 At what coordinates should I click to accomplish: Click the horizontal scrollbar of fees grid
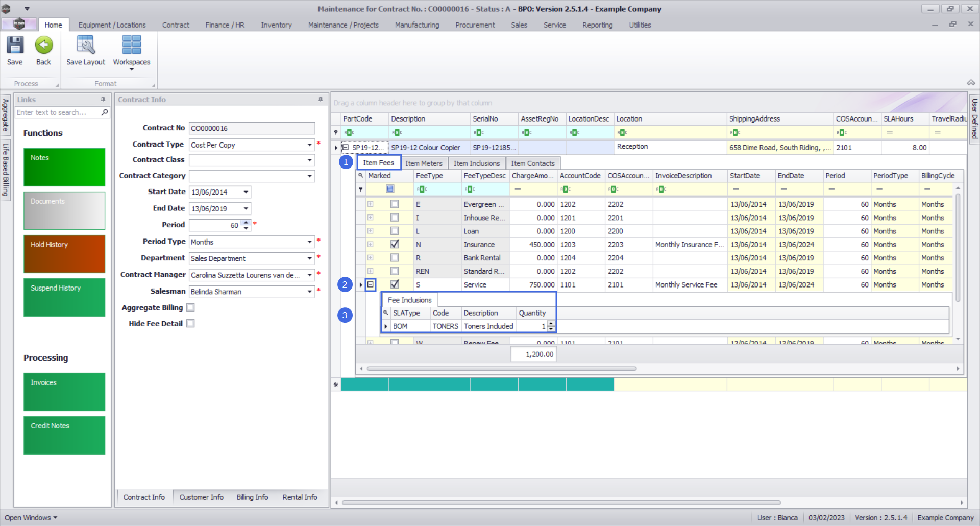click(x=501, y=369)
